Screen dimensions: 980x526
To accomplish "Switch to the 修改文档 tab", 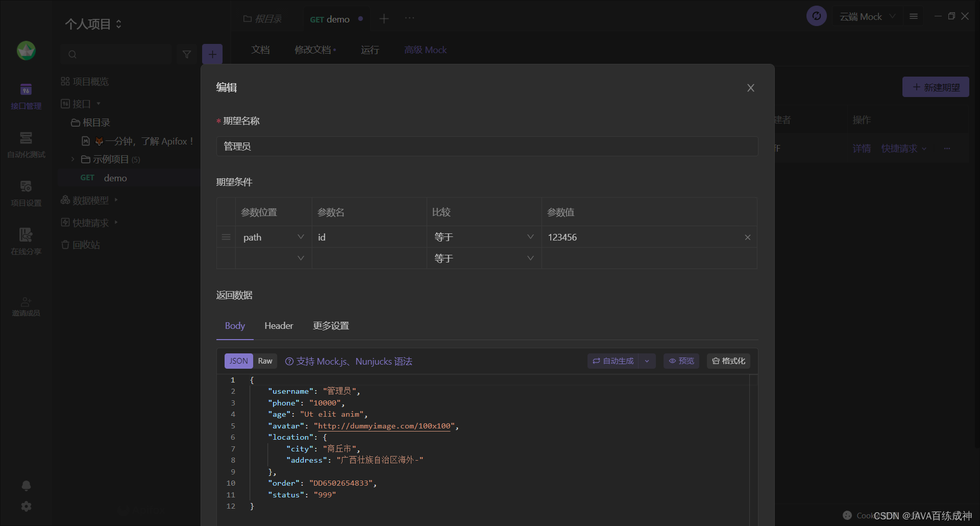I will pos(315,50).
